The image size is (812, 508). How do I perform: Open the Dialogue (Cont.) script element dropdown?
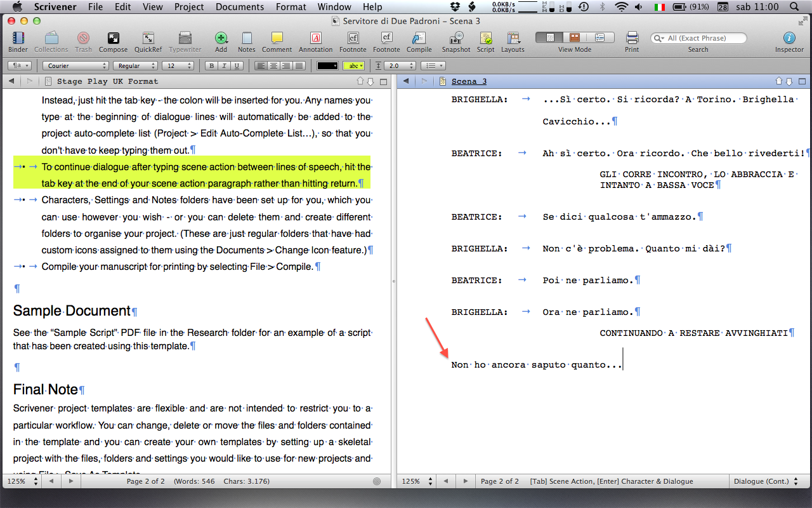tap(766, 481)
